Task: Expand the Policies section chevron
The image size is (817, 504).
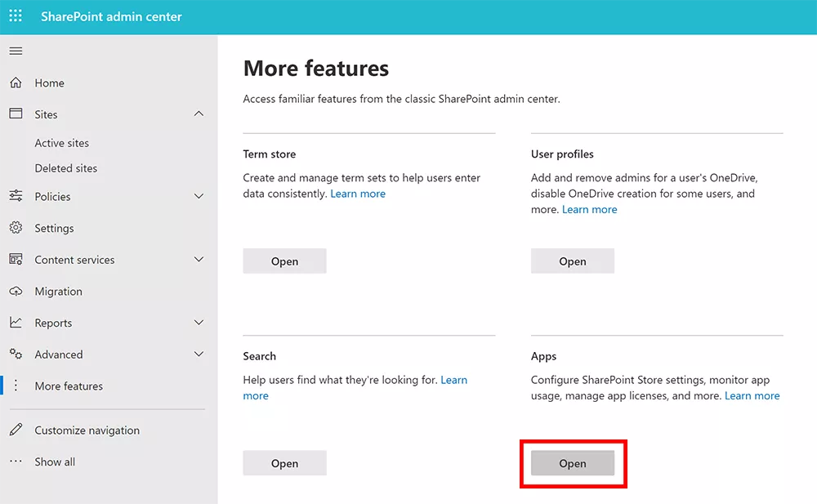Action: click(199, 196)
